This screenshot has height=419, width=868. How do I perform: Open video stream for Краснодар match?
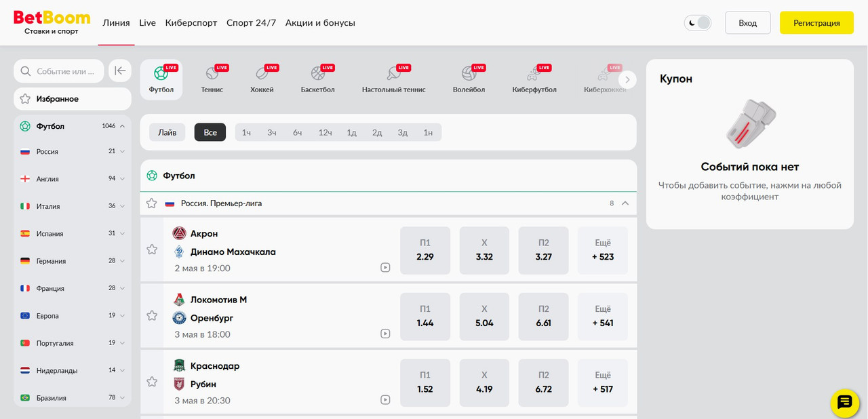[x=385, y=400]
